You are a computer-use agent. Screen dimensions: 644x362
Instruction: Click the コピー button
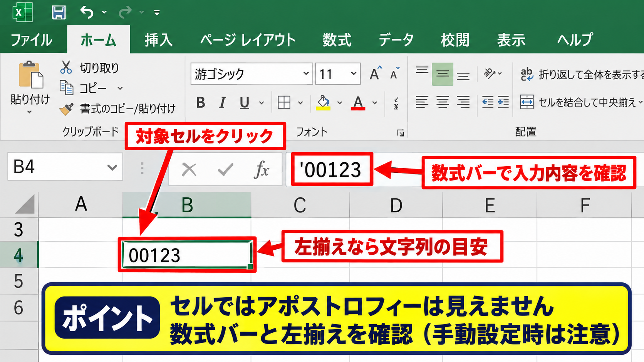point(83,88)
